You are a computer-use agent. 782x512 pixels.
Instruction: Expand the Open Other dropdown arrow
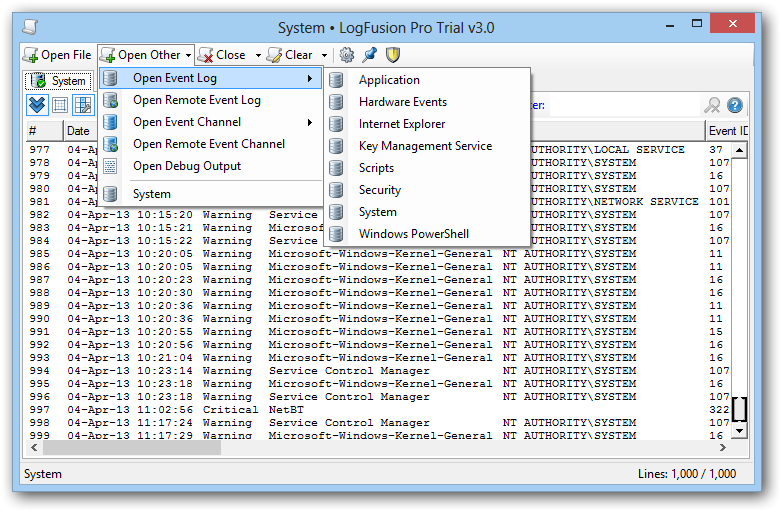point(189,55)
